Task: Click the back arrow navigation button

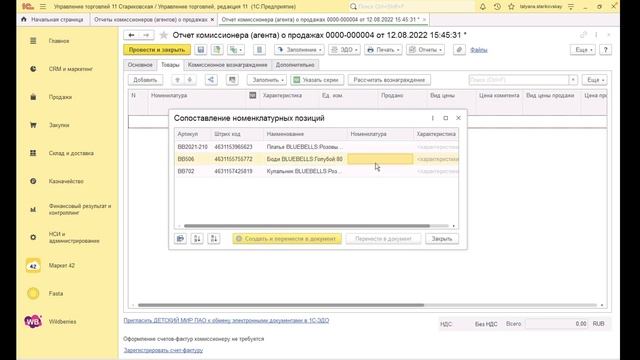Action: 131,35
